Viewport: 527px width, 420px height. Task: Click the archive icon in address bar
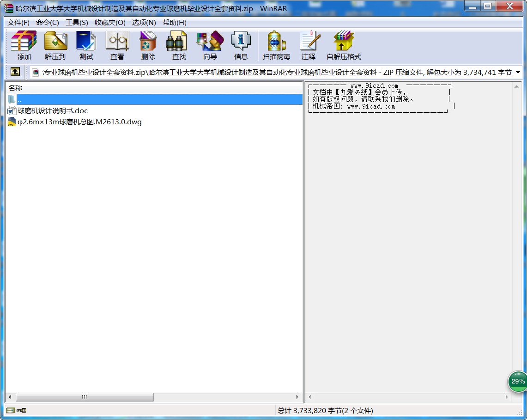coord(35,72)
